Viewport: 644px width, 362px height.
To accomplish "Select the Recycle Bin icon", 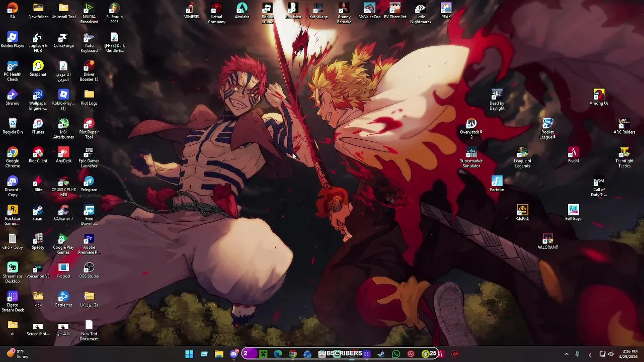I will (13, 127).
